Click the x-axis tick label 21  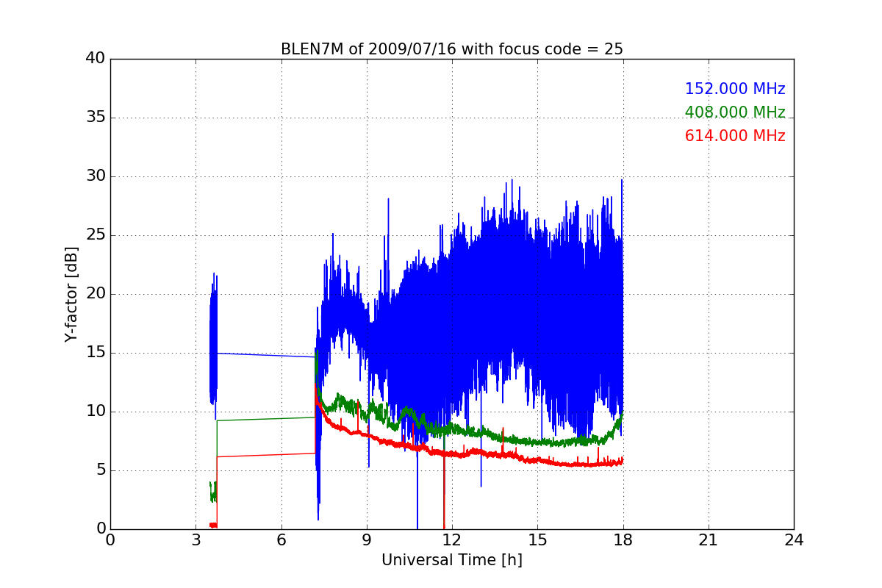point(709,540)
